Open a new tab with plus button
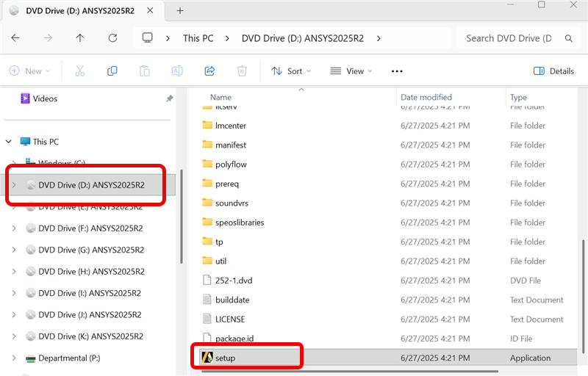This screenshot has width=588, height=376. (x=180, y=10)
